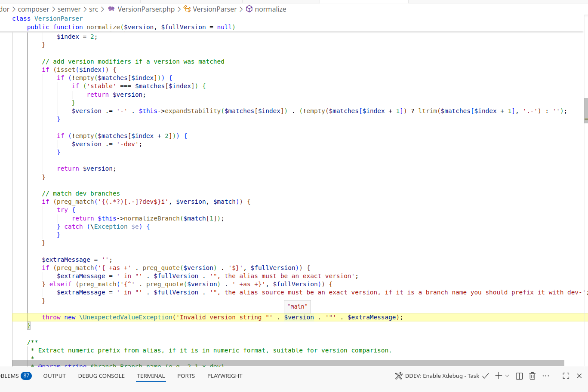Image resolution: width=588 pixels, height=392 pixels.
Task: Toggle maximized panel size
Action: point(566,376)
